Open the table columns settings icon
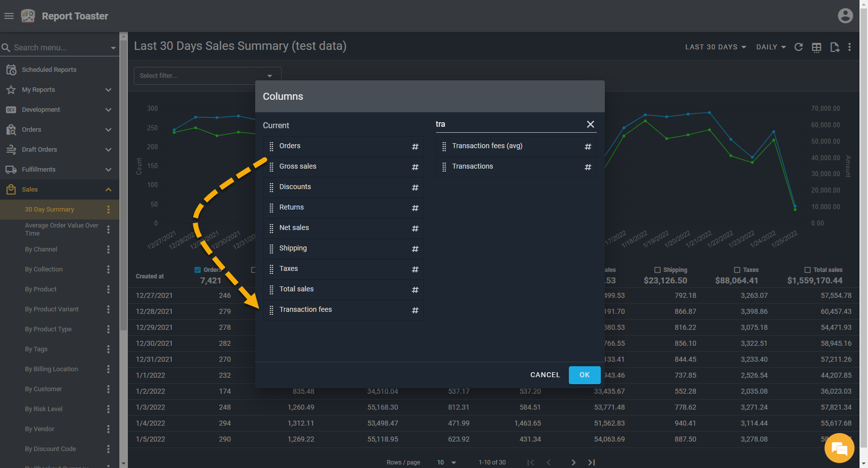Image resolution: width=868 pixels, height=468 pixels. [817, 47]
